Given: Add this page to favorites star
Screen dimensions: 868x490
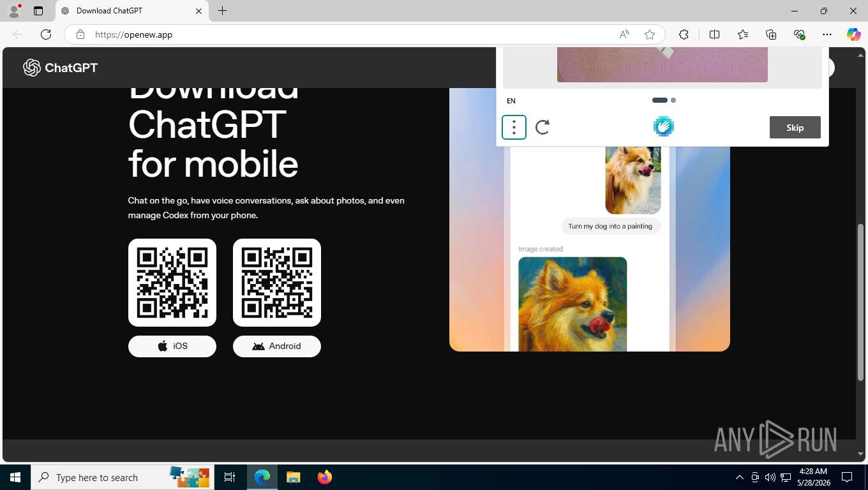Looking at the screenshot, I should [x=650, y=34].
